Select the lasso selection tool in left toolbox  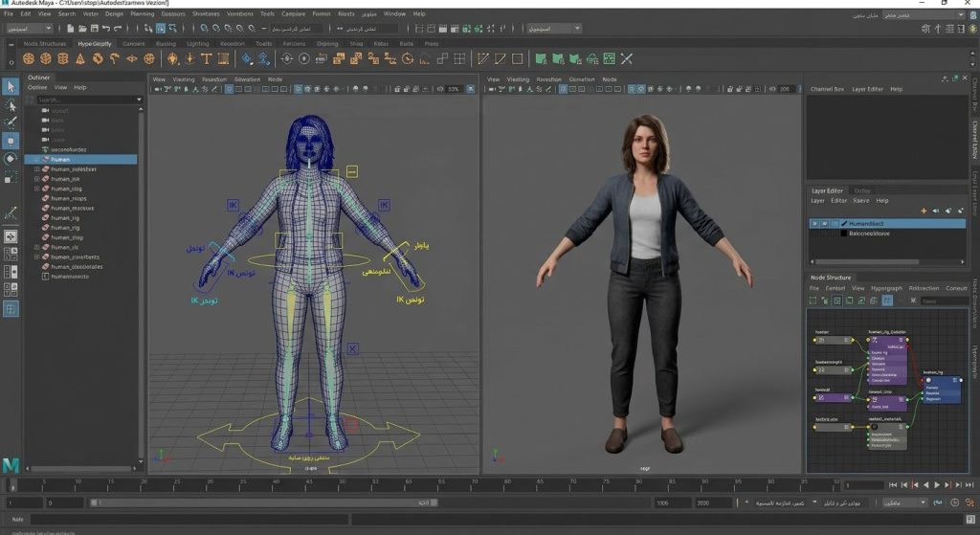point(11,104)
